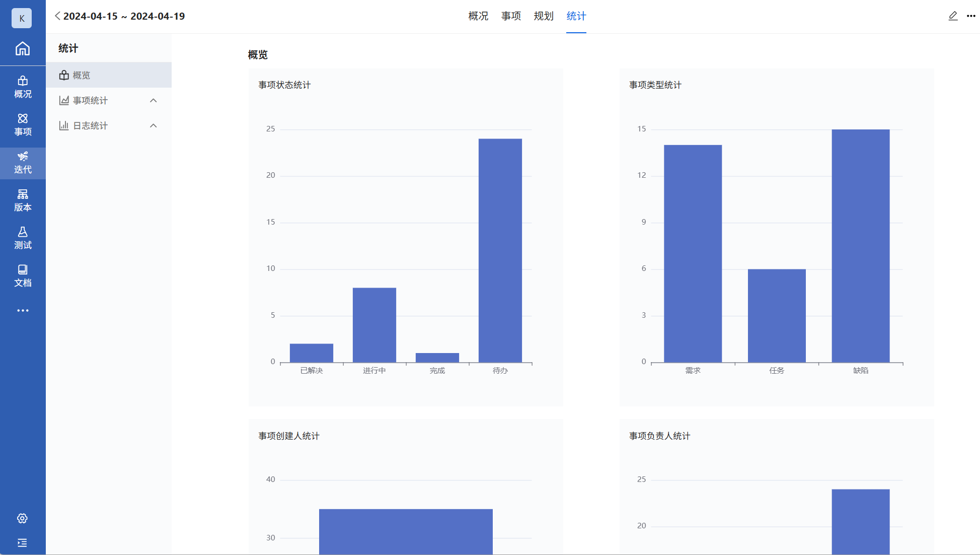Click the 待办 bar in status chart
Screen dimensions: 980x555
coord(500,250)
